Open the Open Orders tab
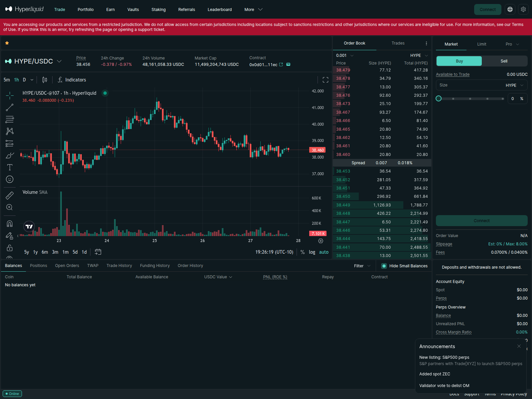 67,266
